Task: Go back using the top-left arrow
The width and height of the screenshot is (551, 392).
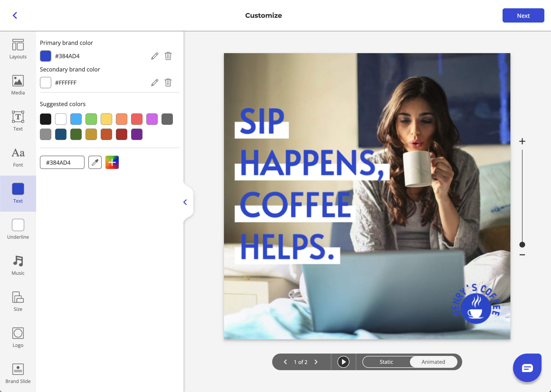Action: (15, 15)
